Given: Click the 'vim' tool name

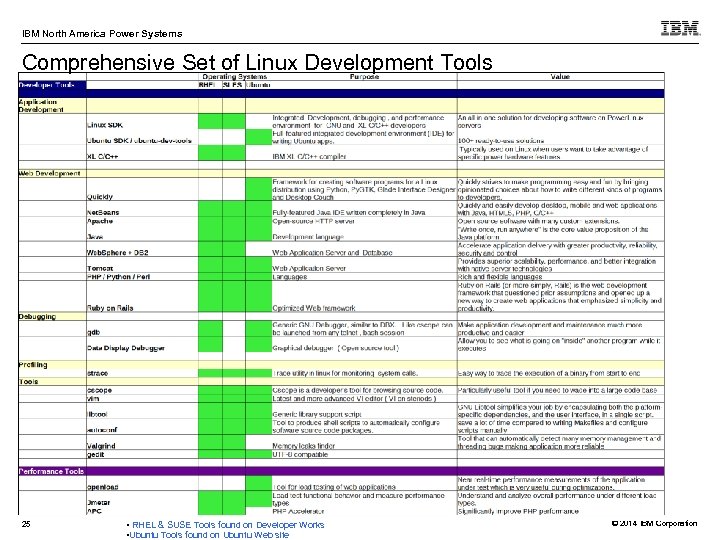Looking at the screenshot, I should (93, 399).
